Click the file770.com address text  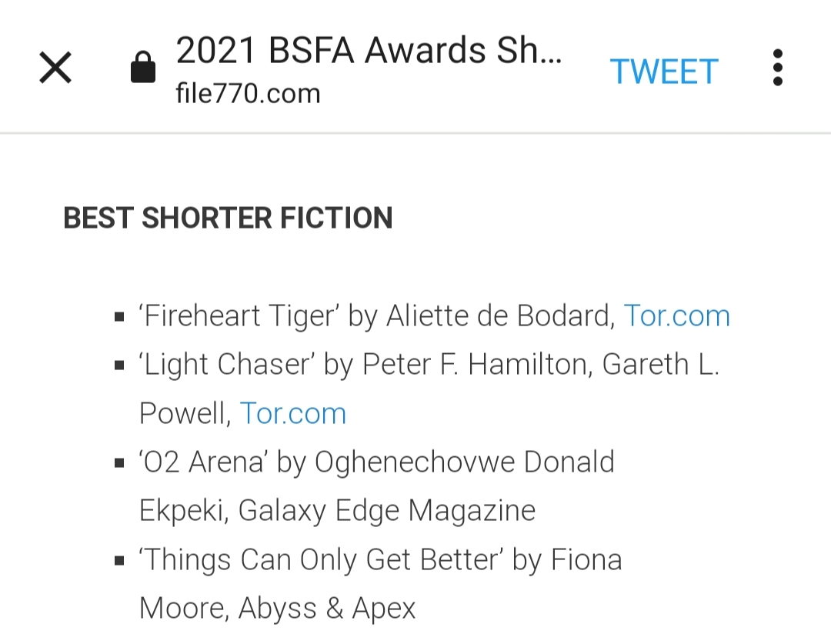tap(248, 94)
